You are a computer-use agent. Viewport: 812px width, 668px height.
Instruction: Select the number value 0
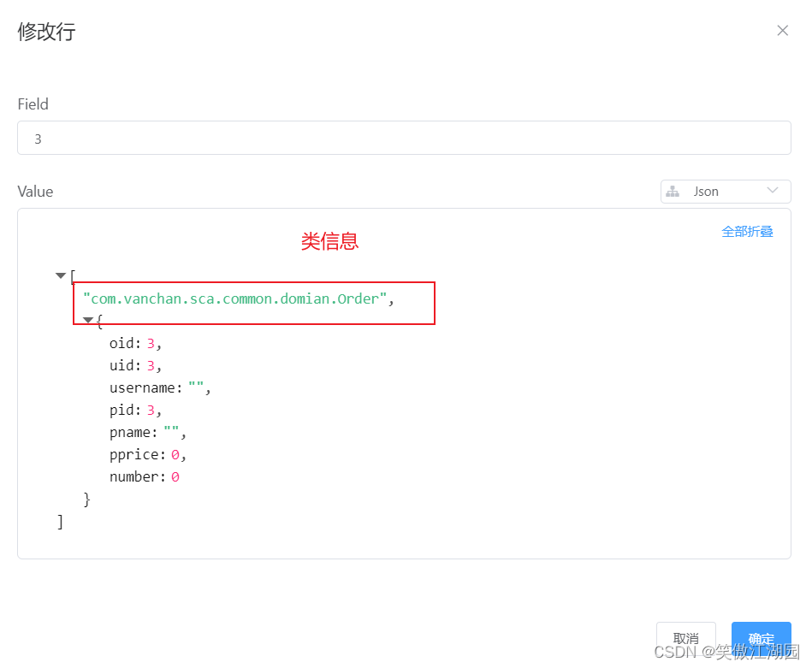click(x=174, y=476)
